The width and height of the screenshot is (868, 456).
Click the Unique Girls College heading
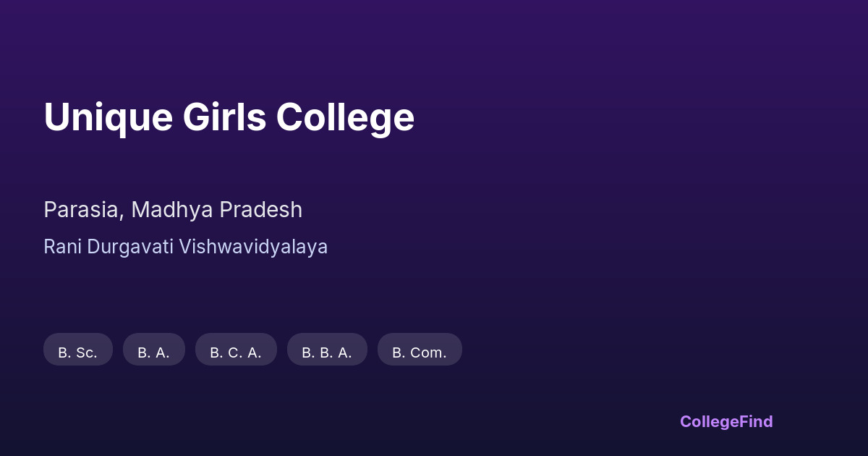pos(229,117)
